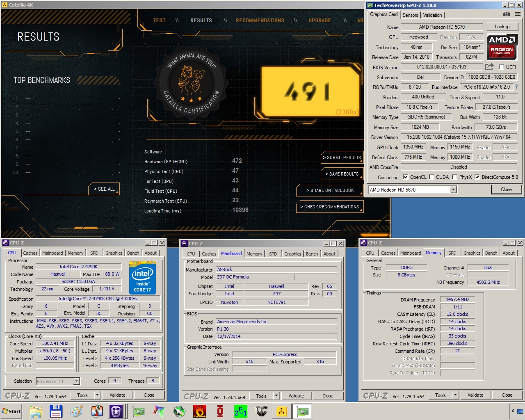Click the 491 score panel
This screenshot has width=525, height=420.
coord(311,91)
